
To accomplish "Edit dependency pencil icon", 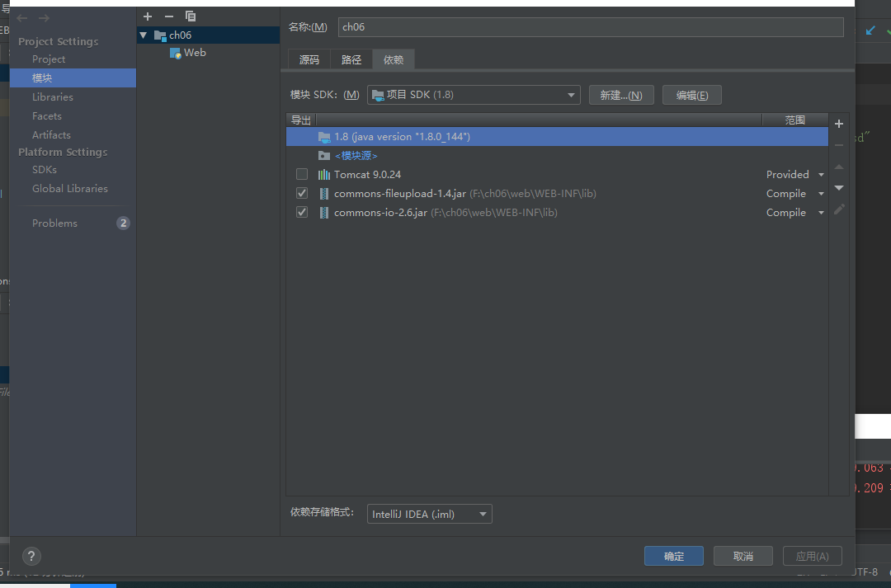I will coord(839,209).
